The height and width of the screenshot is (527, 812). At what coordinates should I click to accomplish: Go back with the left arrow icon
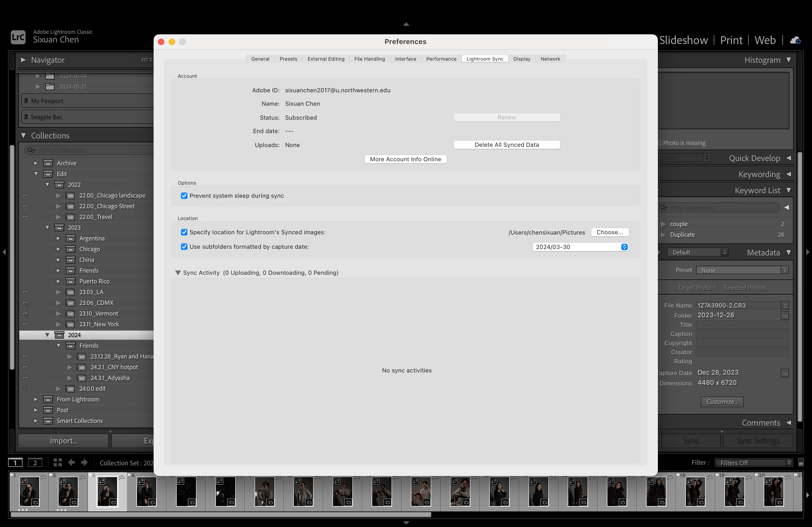click(x=71, y=462)
